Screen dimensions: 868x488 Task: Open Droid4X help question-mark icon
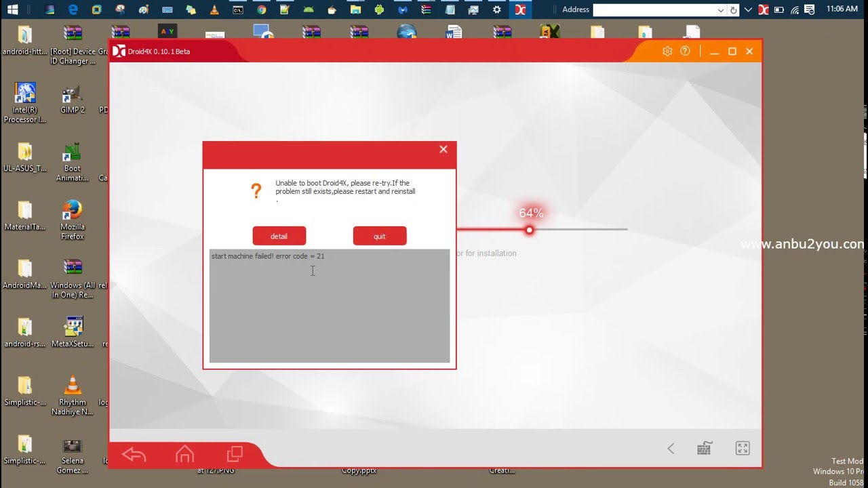pyautogui.click(x=685, y=52)
